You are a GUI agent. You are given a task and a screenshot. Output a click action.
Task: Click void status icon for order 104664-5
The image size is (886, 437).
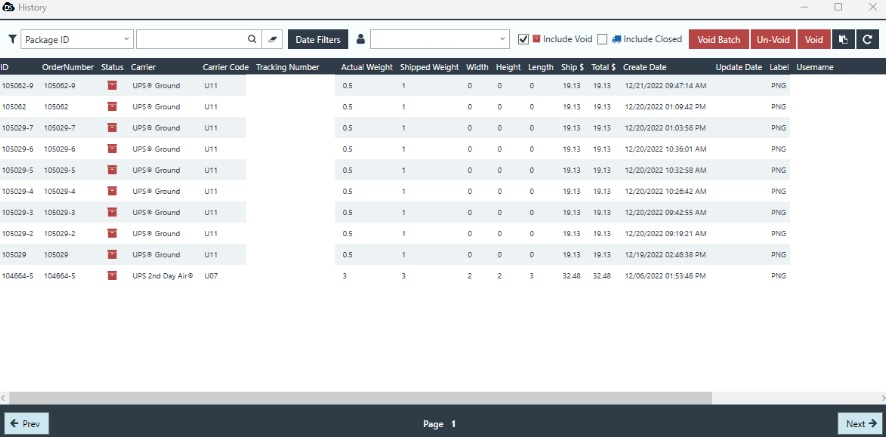pos(111,276)
